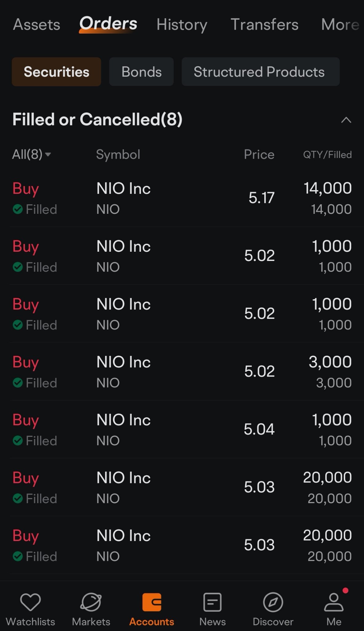
Task: Open the 3,000 share NIO order
Action: (182, 372)
